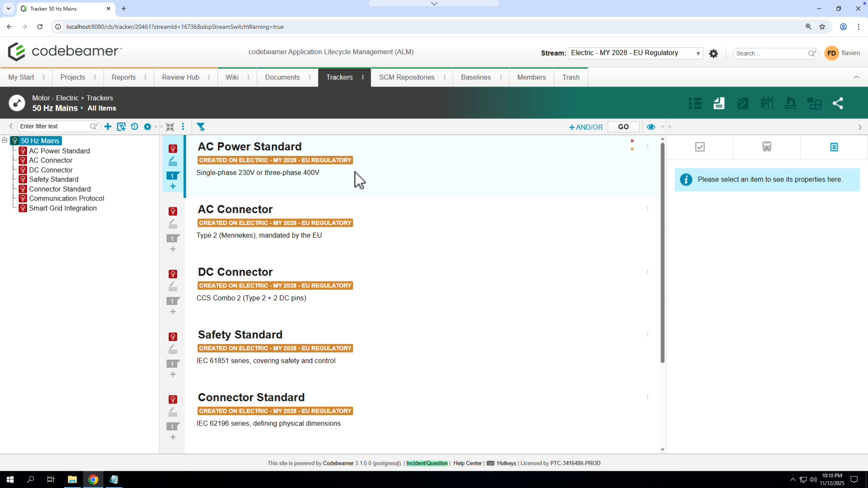Click the document view vertical scrollbar

662,253
